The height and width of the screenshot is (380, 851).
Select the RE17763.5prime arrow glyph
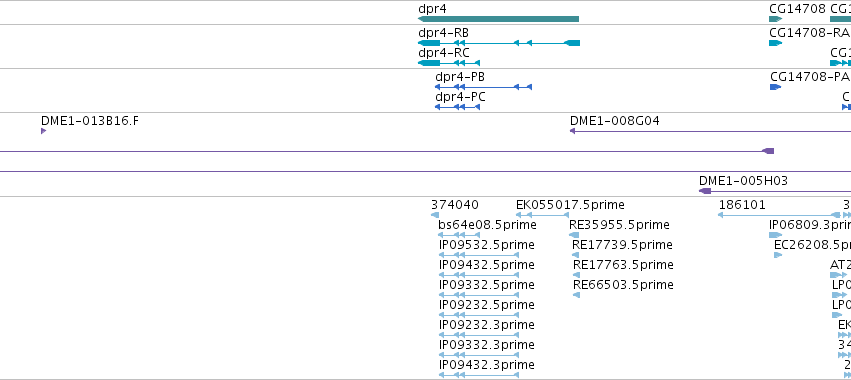[x=576, y=275]
